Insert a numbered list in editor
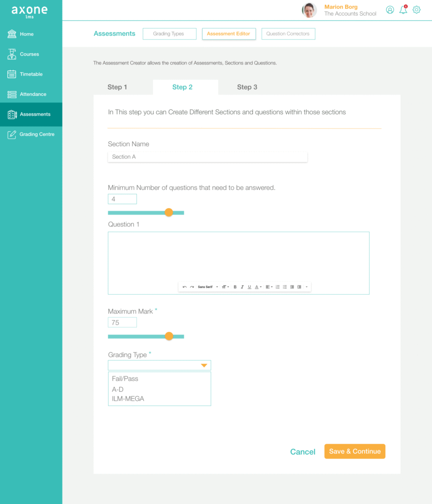The height and width of the screenshot is (504, 432). pos(278,287)
